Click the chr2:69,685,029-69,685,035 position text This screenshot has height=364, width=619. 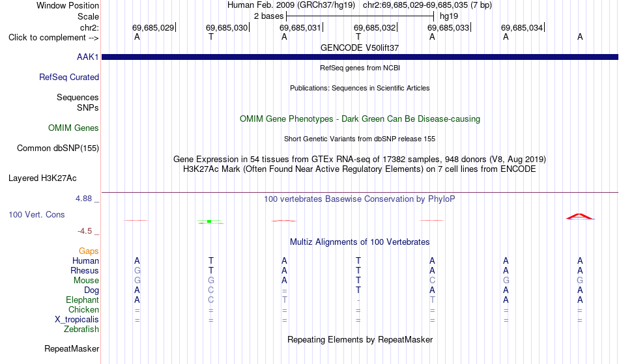[x=427, y=5]
